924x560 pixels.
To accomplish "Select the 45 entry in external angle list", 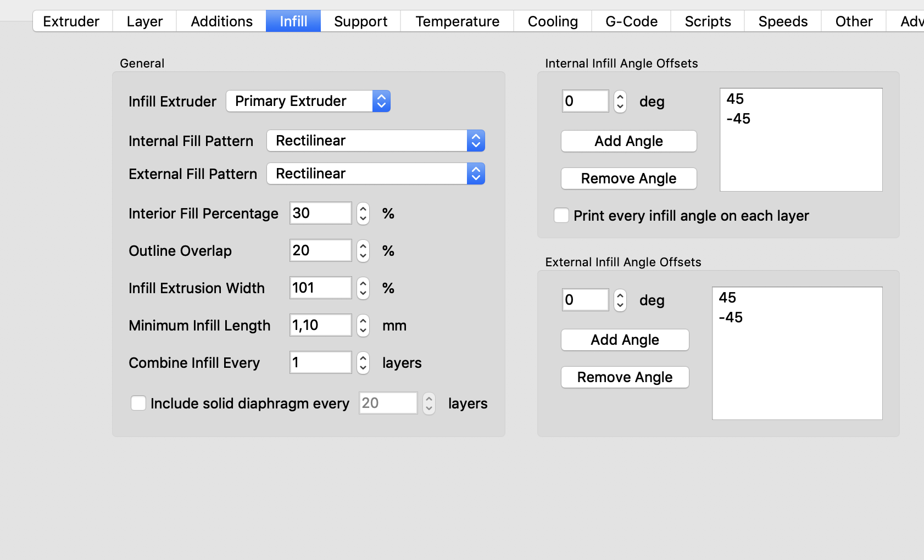I will 727,298.
